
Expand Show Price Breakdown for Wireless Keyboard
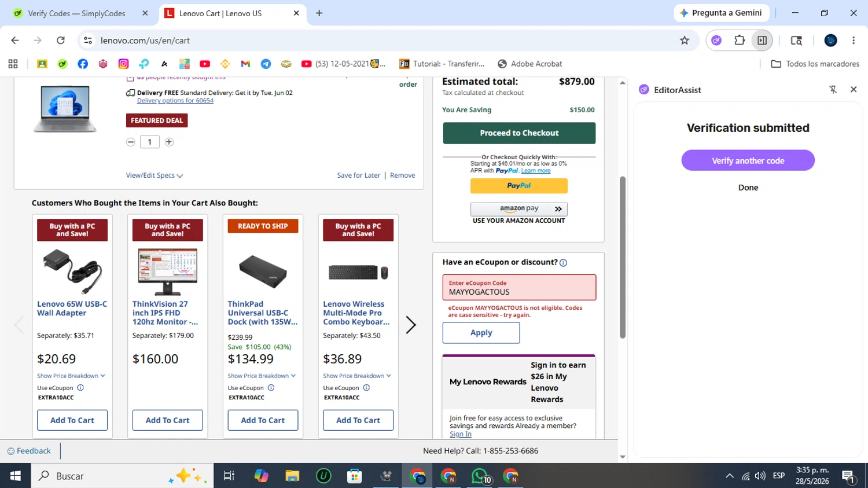357,376
